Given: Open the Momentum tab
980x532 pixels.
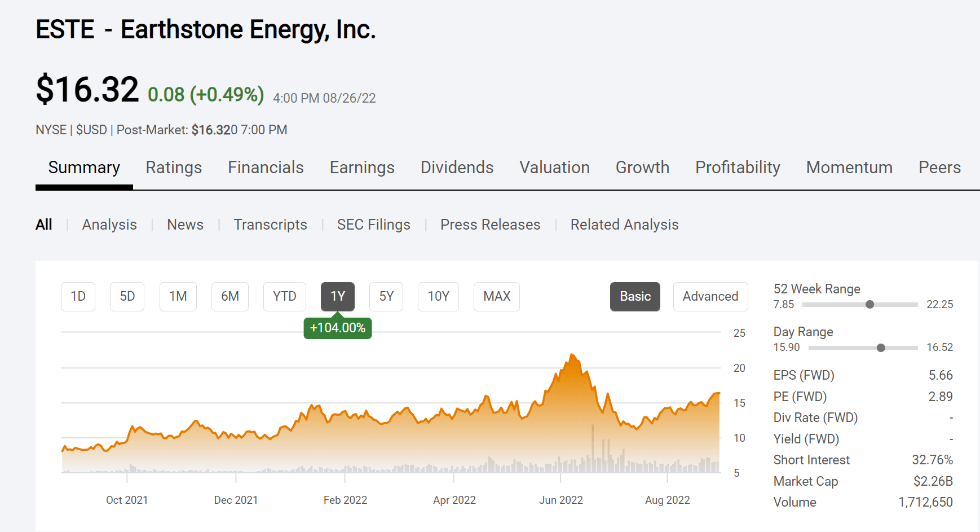Looking at the screenshot, I should tap(849, 168).
